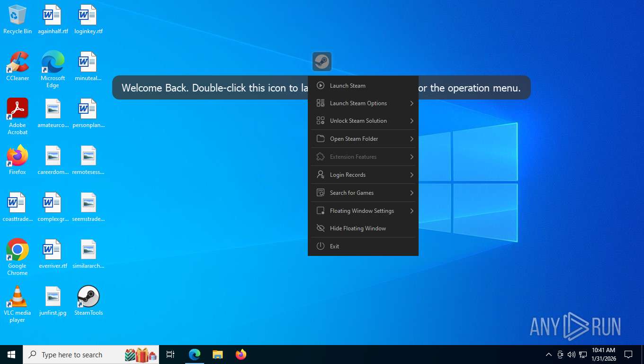Click the Launch Steam Options grid icon
Screen dimensions: 644x364
click(x=321, y=103)
